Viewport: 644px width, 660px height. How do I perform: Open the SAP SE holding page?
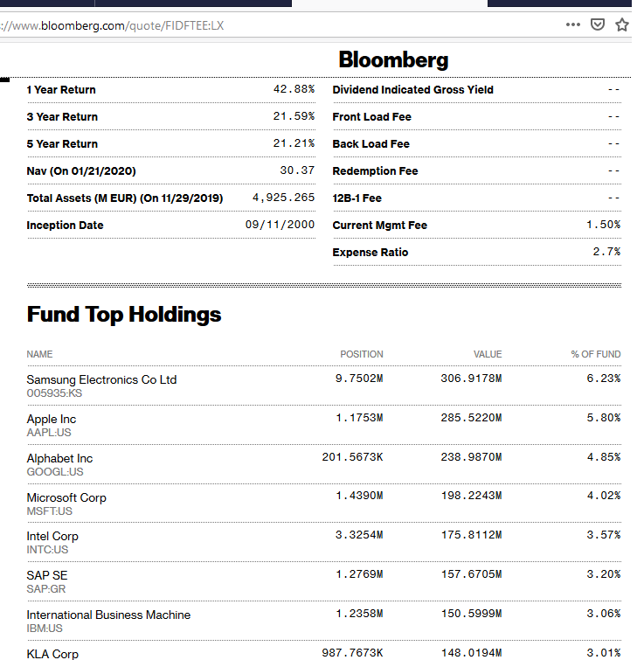tap(47, 575)
